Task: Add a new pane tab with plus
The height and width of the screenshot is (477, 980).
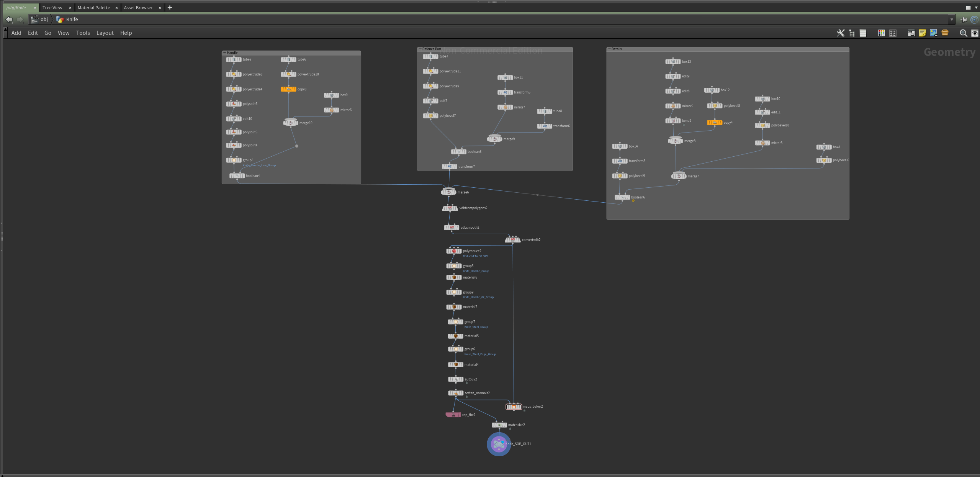Action: (x=170, y=8)
